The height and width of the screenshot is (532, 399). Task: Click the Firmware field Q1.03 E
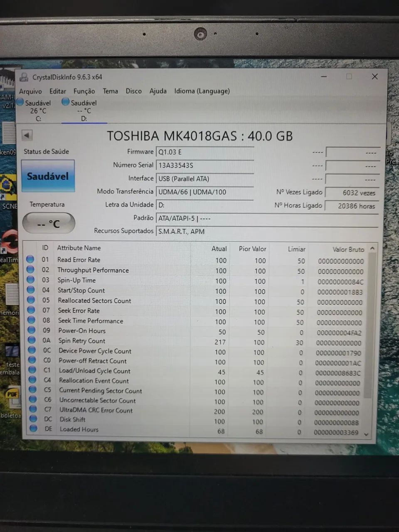point(205,152)
